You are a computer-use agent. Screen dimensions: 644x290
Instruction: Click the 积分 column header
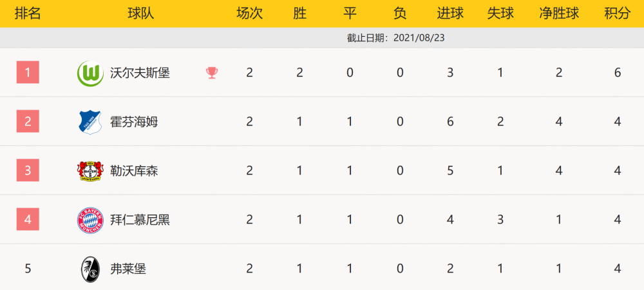(618, 14)
